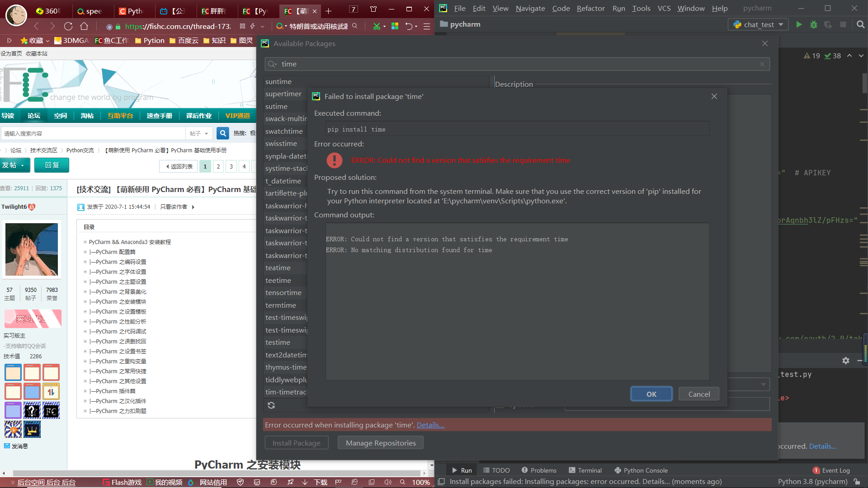Screen dimensions: 868x488
Task: Open the Tools menu in PyCharm
Action: pos(641,8)
